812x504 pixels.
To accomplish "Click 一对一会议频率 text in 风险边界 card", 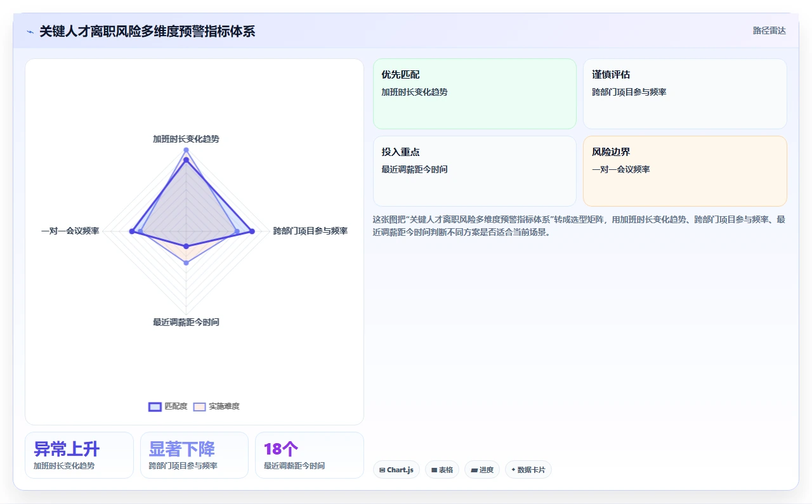I will [621, 169].
